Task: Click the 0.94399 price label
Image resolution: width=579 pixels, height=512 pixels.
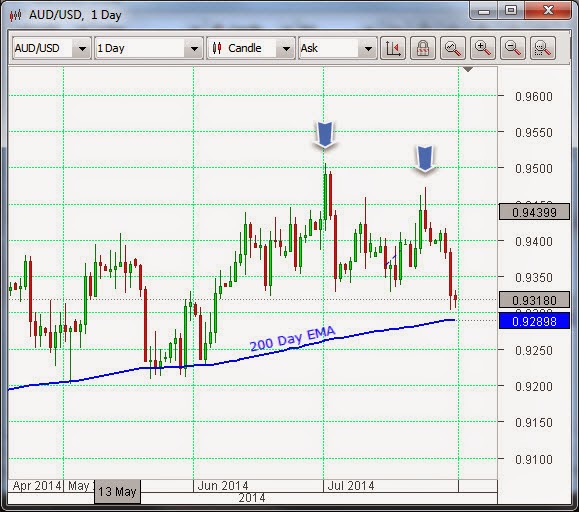Action: point(534,212)
